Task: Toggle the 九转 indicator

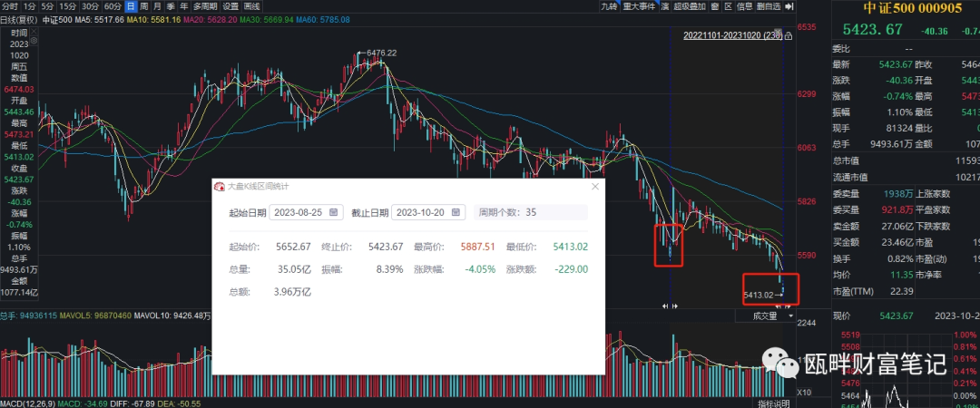Action: 610,6
